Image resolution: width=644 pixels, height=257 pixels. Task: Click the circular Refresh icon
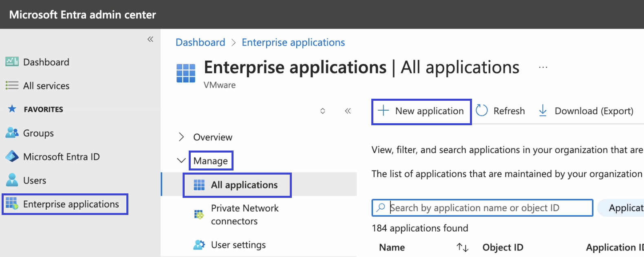482,110
